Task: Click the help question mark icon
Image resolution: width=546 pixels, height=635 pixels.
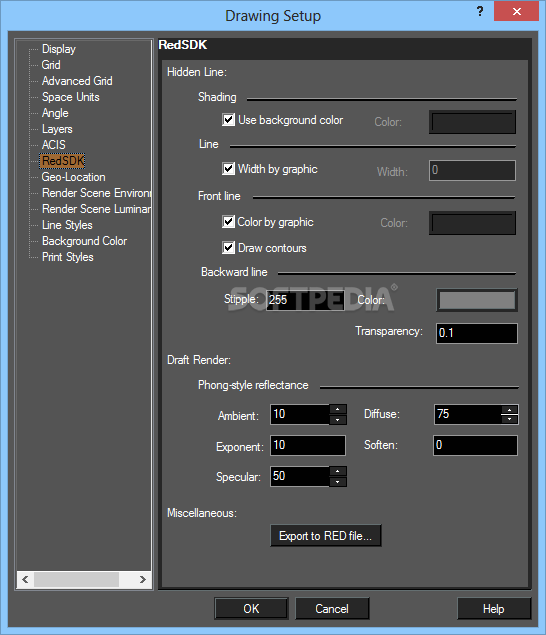Action: click(x=480, y=11)
